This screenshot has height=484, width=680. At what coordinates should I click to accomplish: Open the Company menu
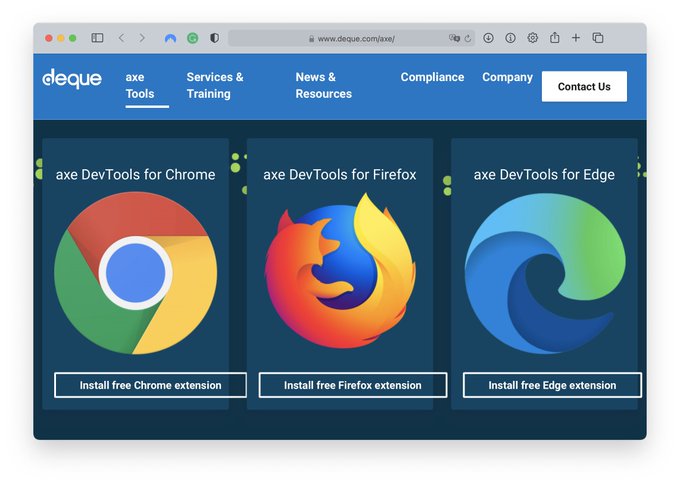(507, 77)
